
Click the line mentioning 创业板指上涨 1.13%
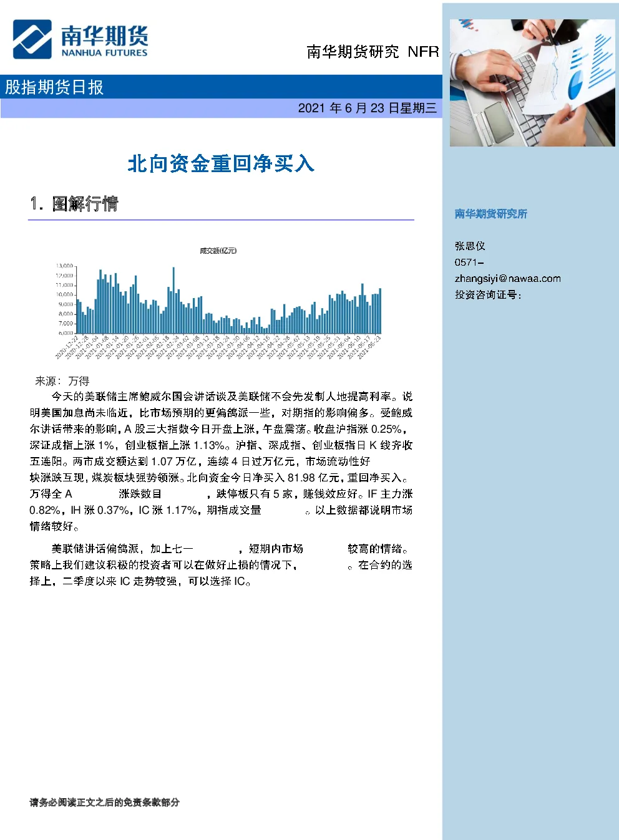point(221,445)
